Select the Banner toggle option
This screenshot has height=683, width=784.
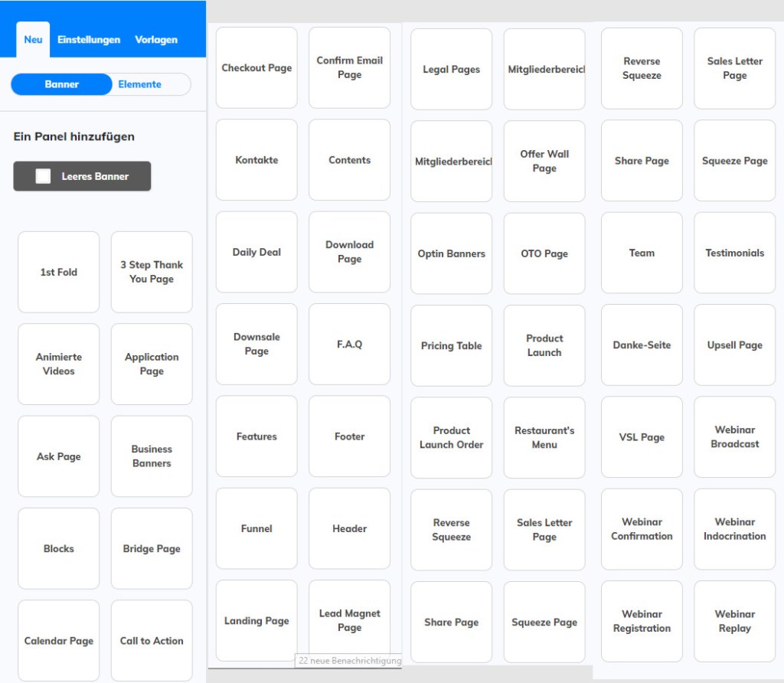coord(61,84)
